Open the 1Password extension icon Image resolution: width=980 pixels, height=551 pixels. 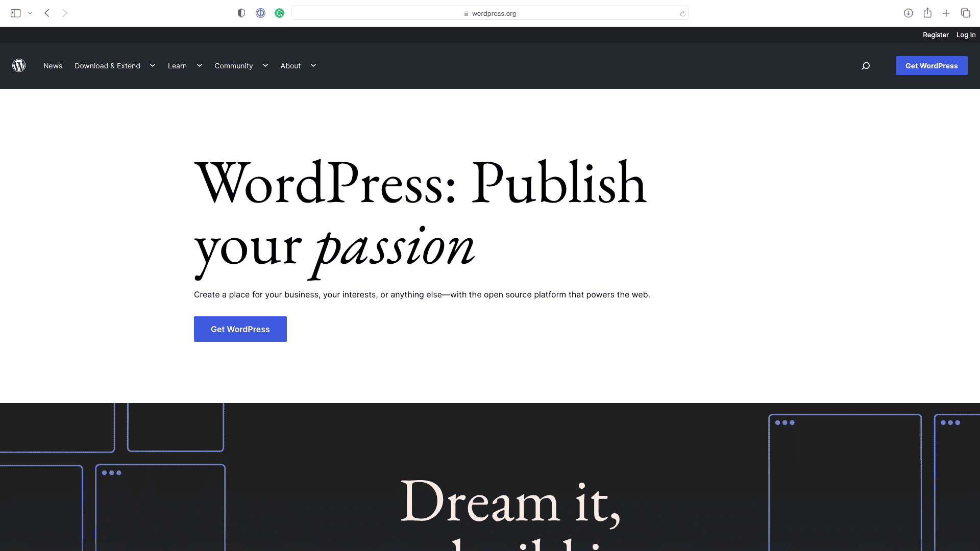click(261, 13)
